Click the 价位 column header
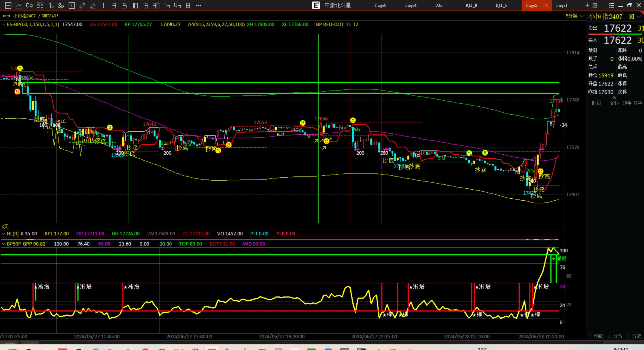 [x=615, y=103]
